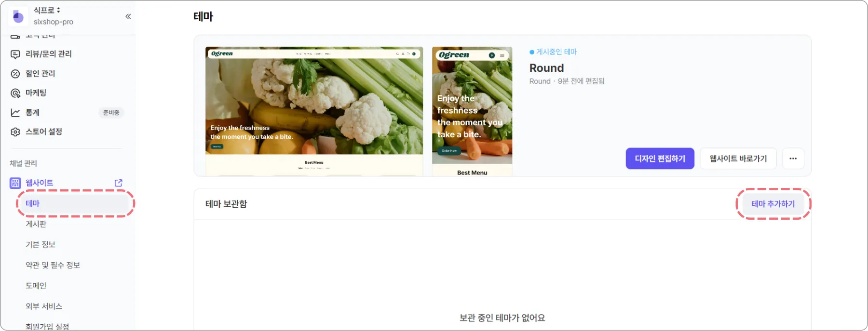Open website in new tab icon
The width and height of the screenshot is (868, 331).
119,183
